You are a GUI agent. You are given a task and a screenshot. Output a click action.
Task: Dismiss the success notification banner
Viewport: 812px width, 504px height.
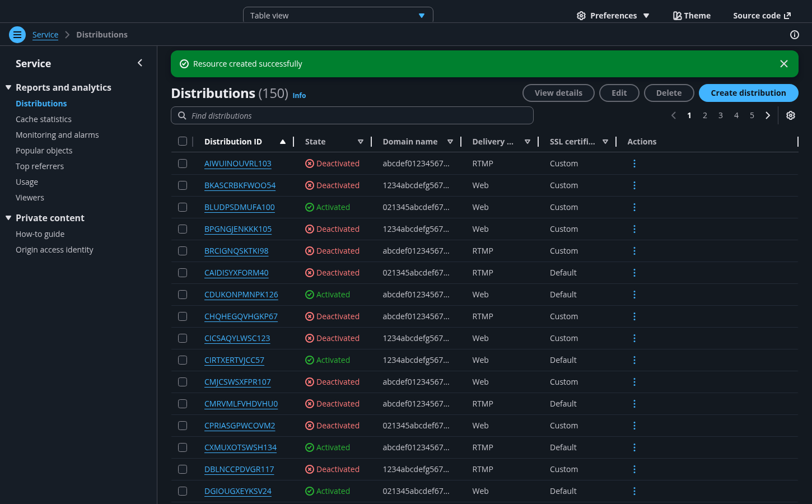(x=783, y=64)
